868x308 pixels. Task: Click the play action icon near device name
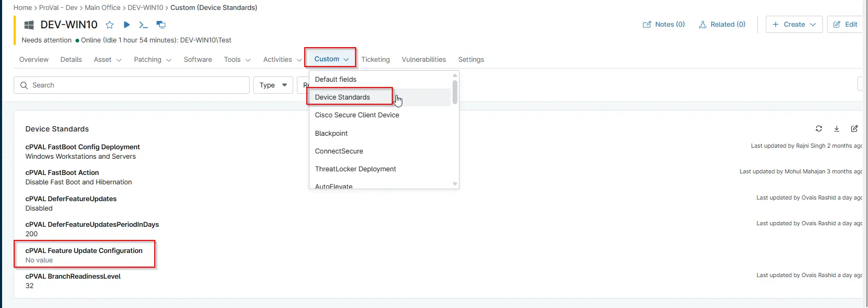click(x=126, y=25)
